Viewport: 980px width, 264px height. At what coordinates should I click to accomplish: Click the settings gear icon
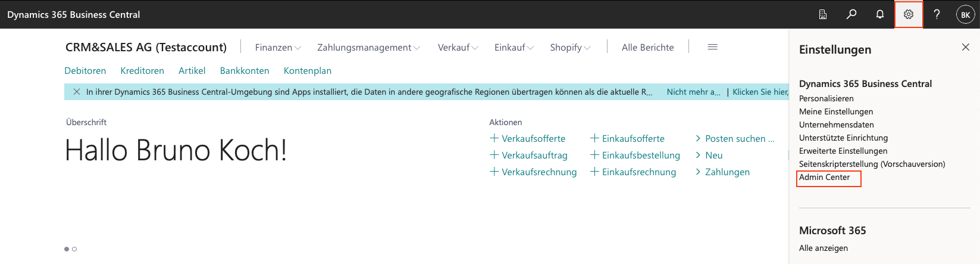pos(909,14)
